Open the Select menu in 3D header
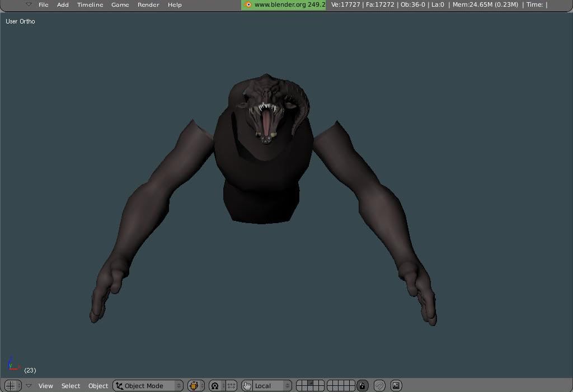The image size is (573, 392). tap(71, 386)
